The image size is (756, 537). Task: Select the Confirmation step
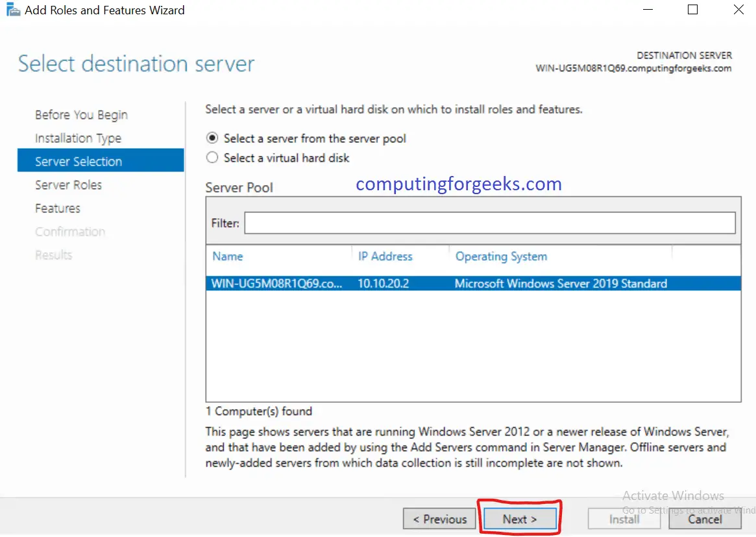69,231
